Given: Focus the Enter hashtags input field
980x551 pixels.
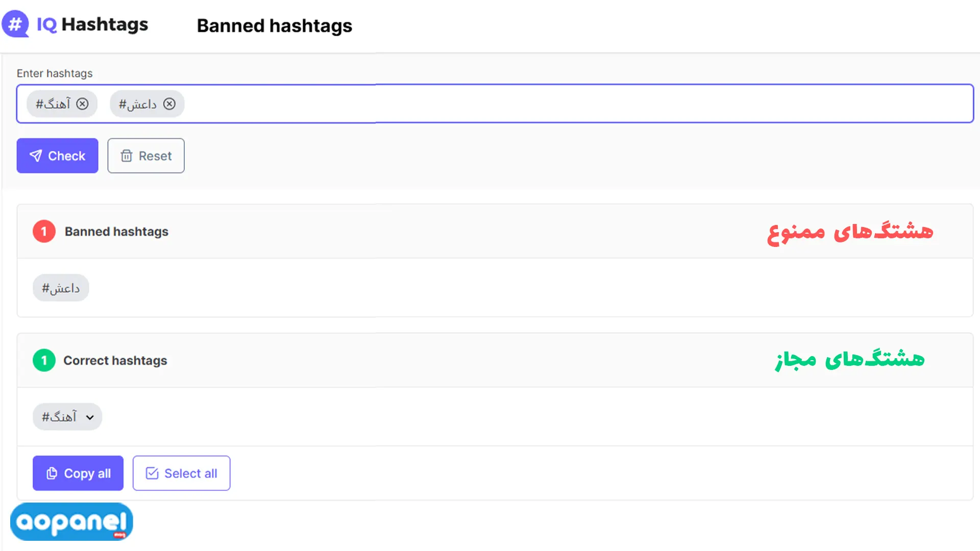Looking at the screenshot, I should tap(495, 104).
